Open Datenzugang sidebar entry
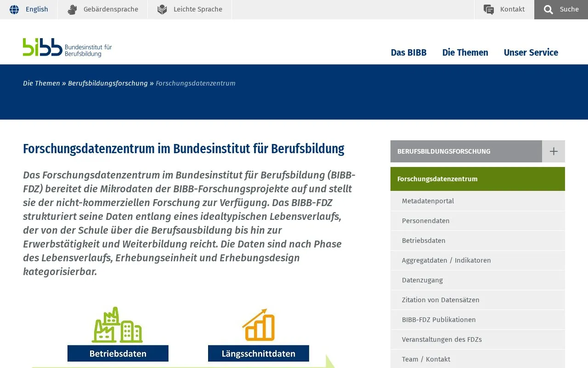Screen dimensions: 588x368 tap(478, 280)
